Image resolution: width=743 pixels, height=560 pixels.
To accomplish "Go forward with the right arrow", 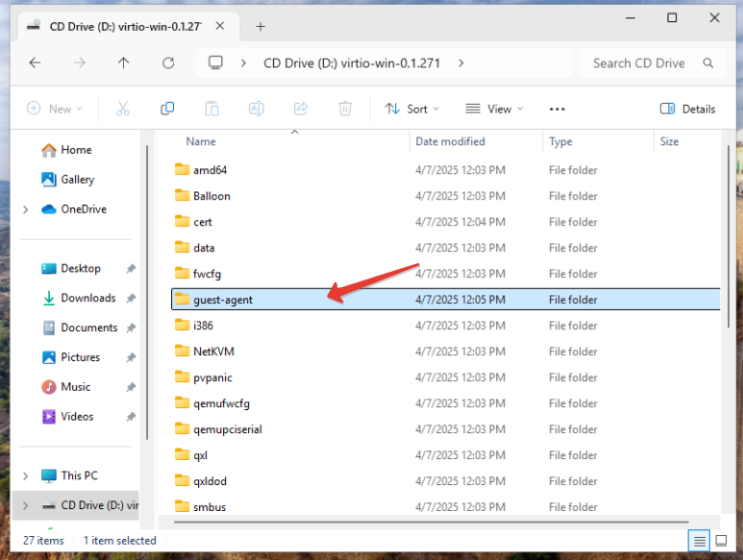I will pyautogui.click(x=80, y=63).
